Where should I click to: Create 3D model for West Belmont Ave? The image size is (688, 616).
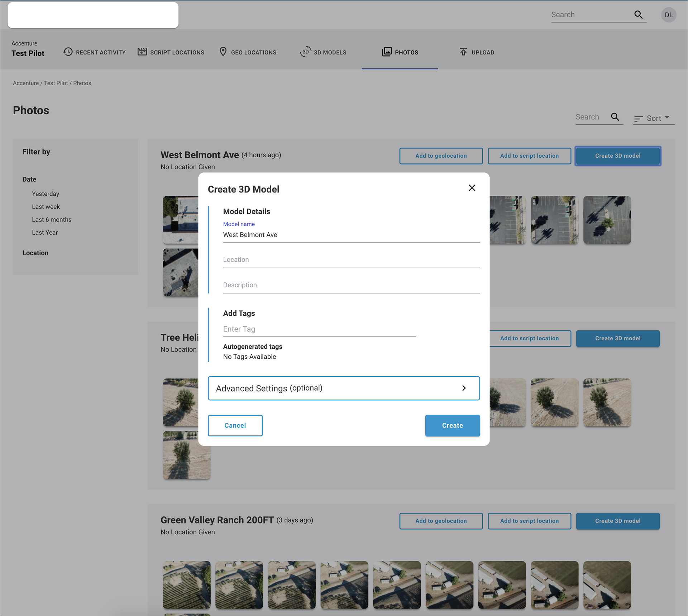tap(618, 156)
